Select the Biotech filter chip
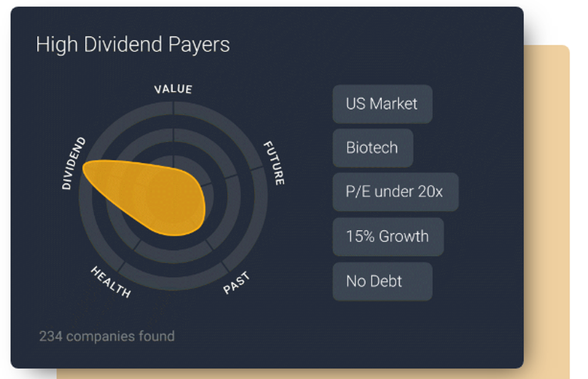The image size is (588, 379). [x=373, y=148]
